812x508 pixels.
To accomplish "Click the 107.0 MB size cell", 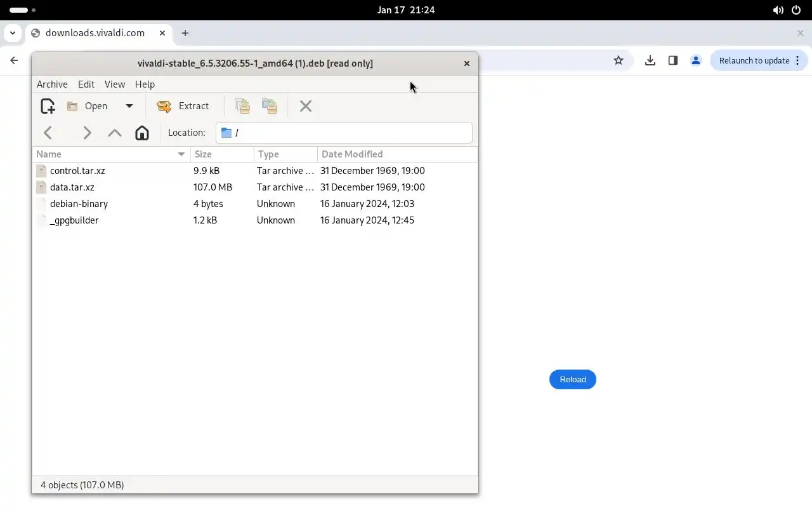I will tap(213, 187).
